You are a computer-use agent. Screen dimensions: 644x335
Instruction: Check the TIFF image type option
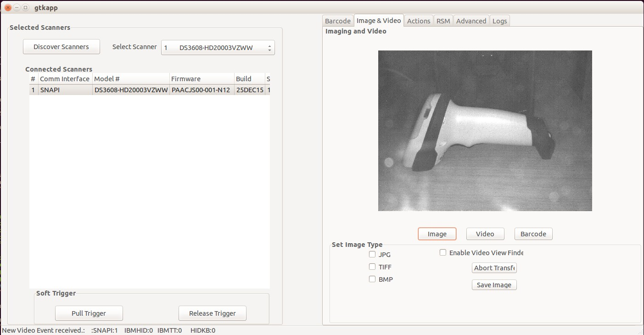coord(372,267)
